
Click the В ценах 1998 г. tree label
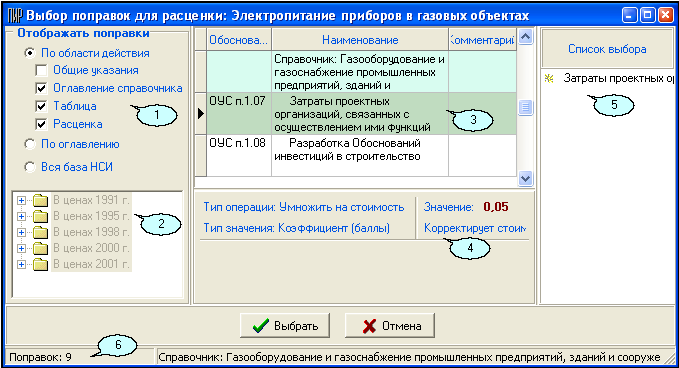91,232
